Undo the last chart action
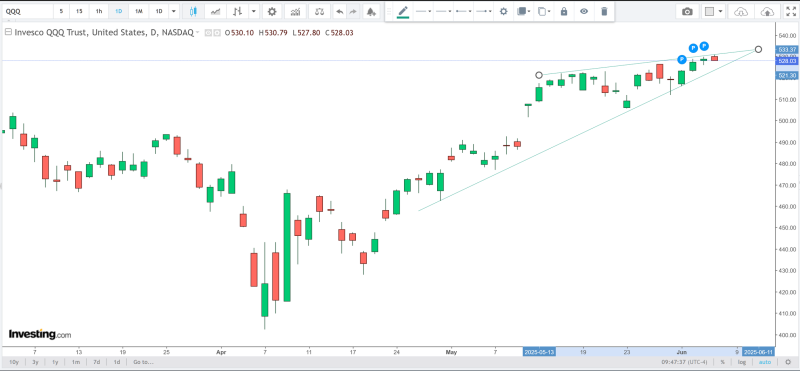This screenshot has width=800, height=371. click(339, 11)
